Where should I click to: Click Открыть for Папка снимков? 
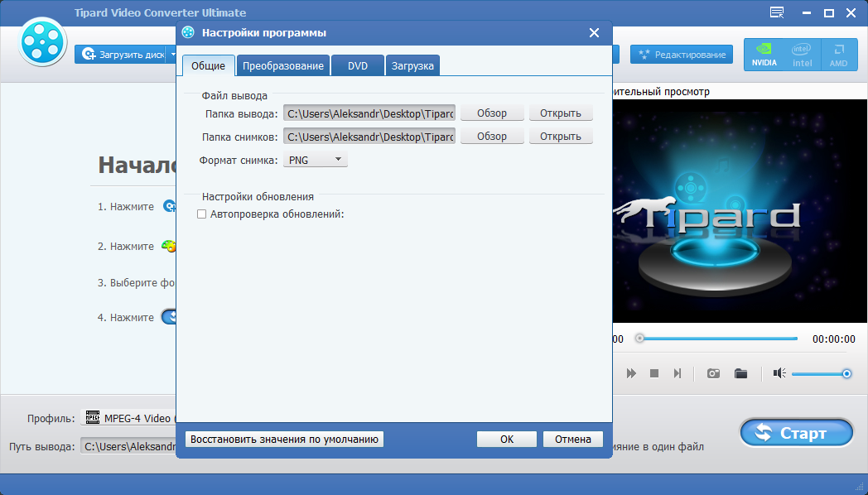point(561,137)
